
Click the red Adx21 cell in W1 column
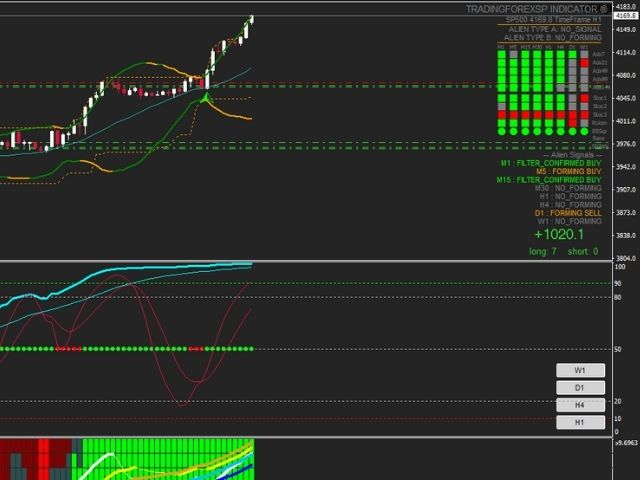tap(584, 62)
